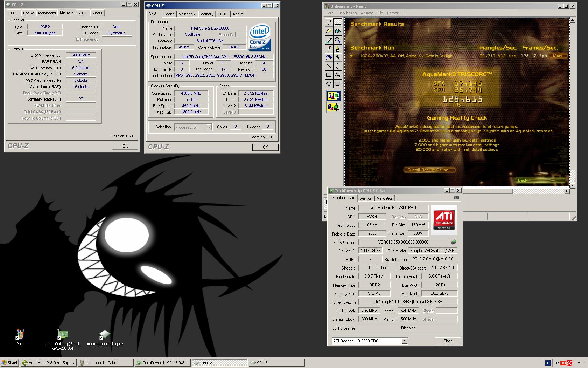Click the ATI Radeon logo in GPU-Z

(x=444, y=220)
